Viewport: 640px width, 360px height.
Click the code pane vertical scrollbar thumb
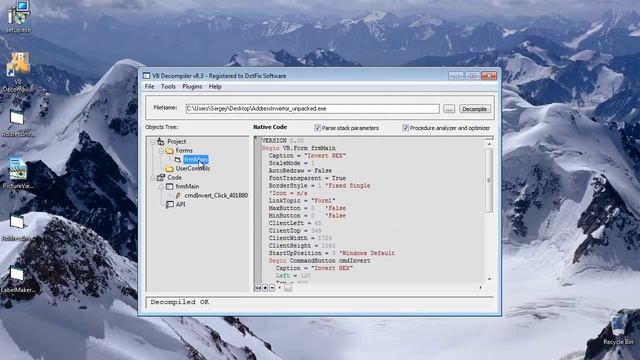(489, 180)
